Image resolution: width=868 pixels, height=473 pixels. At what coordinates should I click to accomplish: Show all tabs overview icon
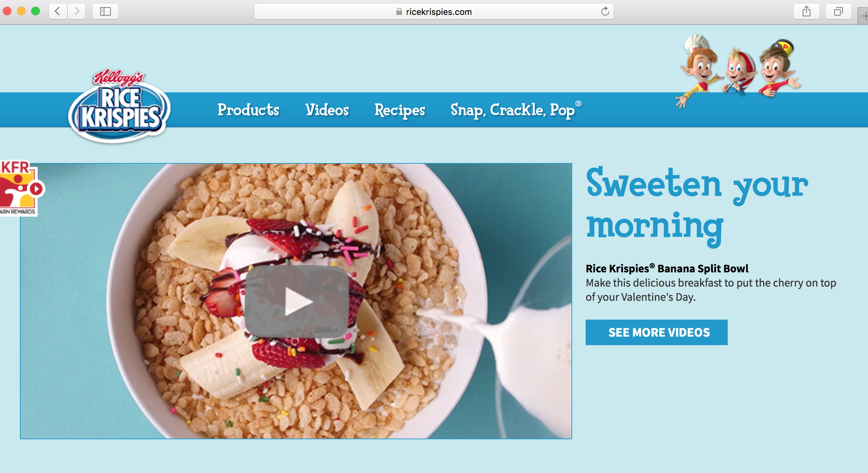pos(839,12)
